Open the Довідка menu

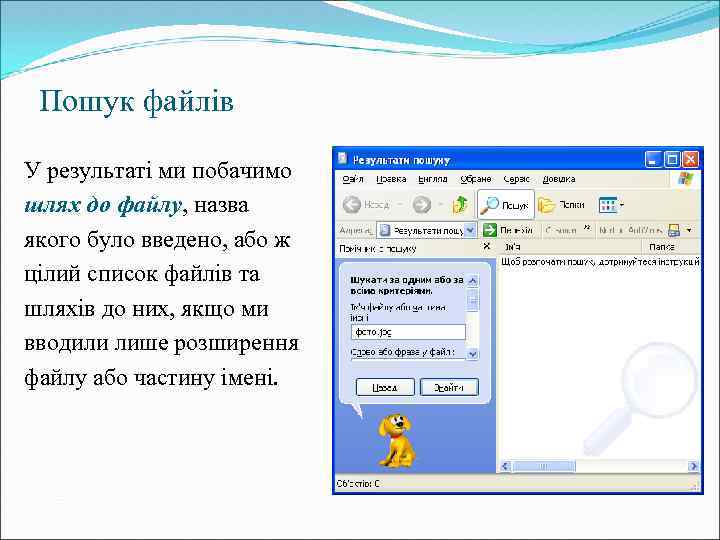[559, 179]
